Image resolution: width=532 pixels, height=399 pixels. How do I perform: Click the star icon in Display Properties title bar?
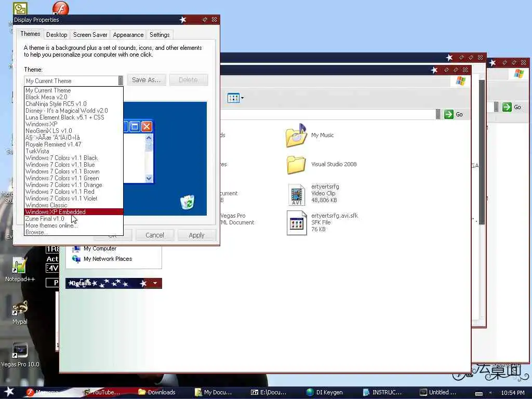pyautogui.click(x=183, y=20)
